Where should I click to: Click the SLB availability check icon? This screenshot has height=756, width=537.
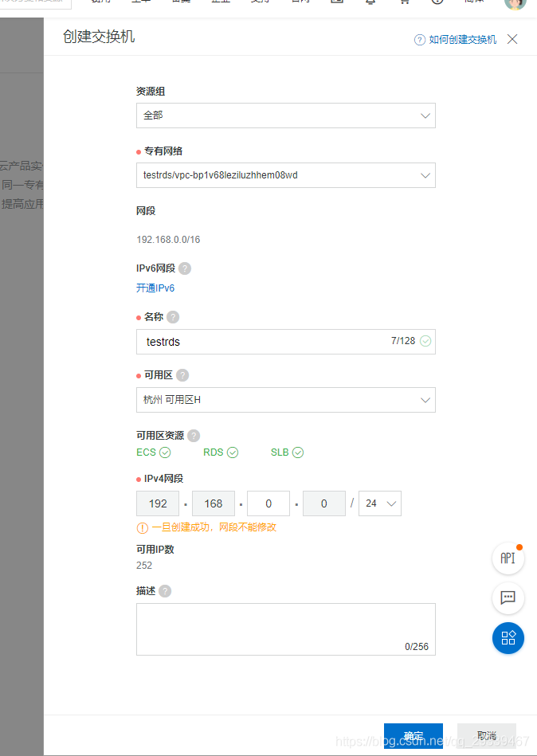tap(298, 452)
